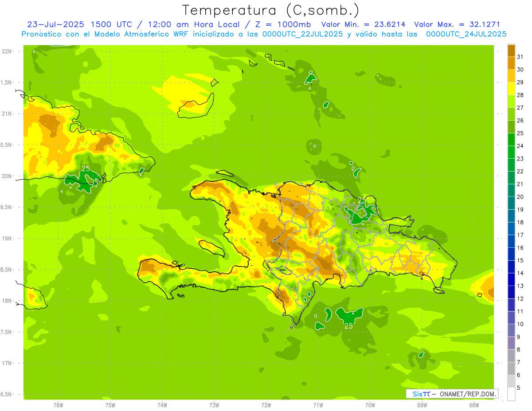532x411 pixels.
Task: Click the "0.5N" latitude axis label
Action: pyautogui.click(x=7, y=145)
